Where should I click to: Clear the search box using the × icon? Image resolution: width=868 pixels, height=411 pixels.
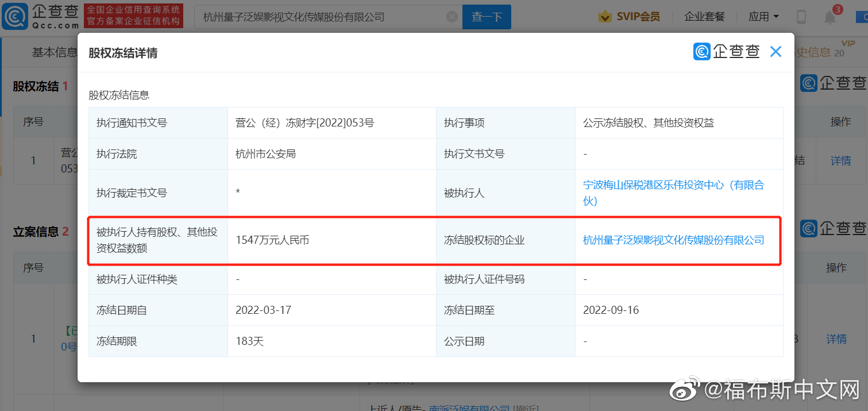tap(452, 17)
